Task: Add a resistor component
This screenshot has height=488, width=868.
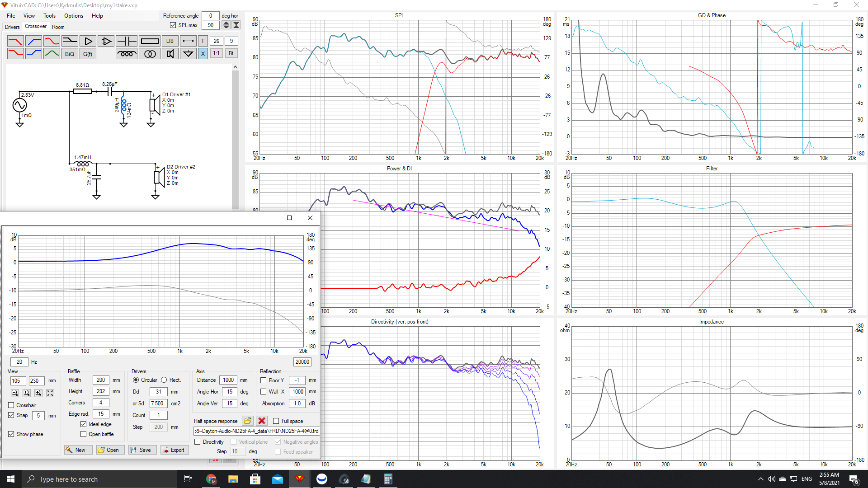Action: [149, 41]
